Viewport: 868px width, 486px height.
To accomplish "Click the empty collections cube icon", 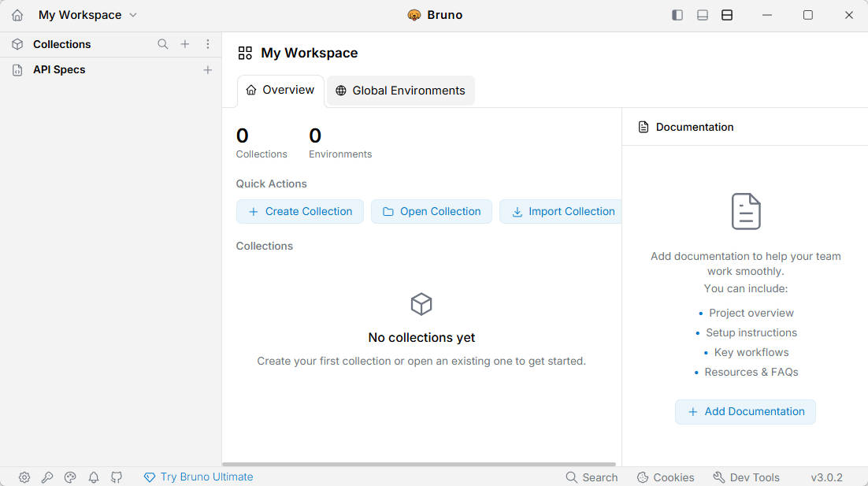I will 421,304.
